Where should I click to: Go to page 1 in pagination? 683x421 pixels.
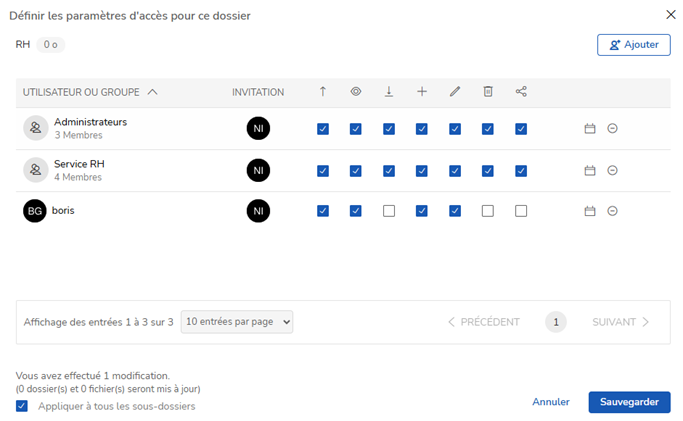coord(556,322)
